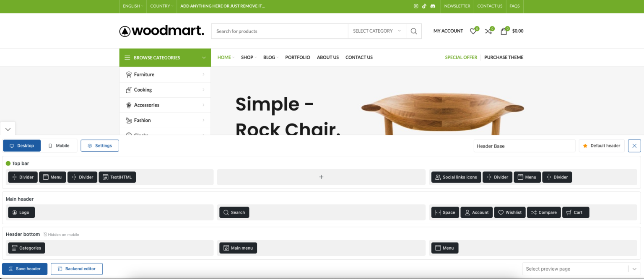
Task: Toggle the Default header star
Action: tap(585, 145)
